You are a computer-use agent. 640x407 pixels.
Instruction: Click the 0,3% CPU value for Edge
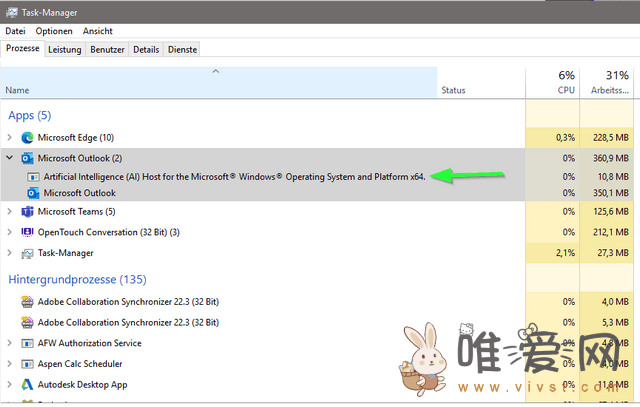[565, 138]
